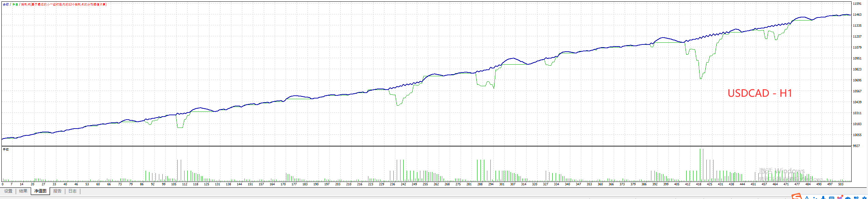
Task: Click the 10823 value on price axis
Action: (857, 69)
